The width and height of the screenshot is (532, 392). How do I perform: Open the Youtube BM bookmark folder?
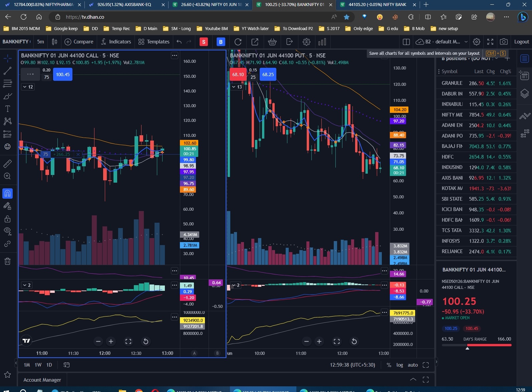point(212,28)
